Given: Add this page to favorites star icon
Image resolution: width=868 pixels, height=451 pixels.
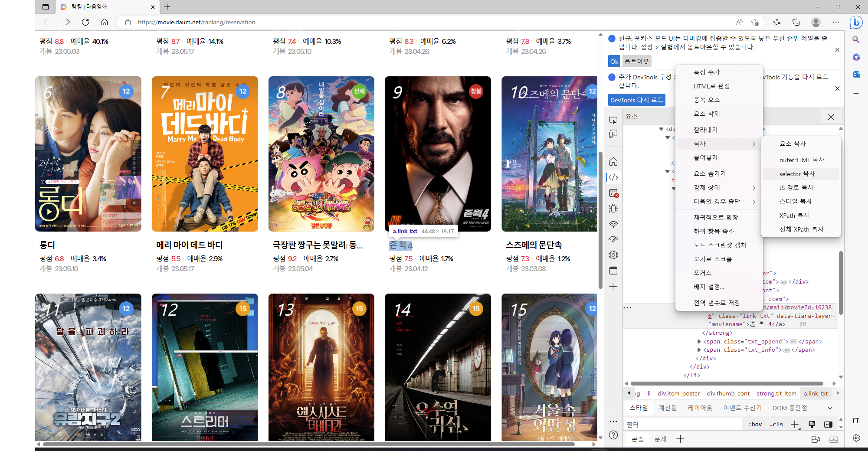Looking at the screenshot, I should click(755, 22).
